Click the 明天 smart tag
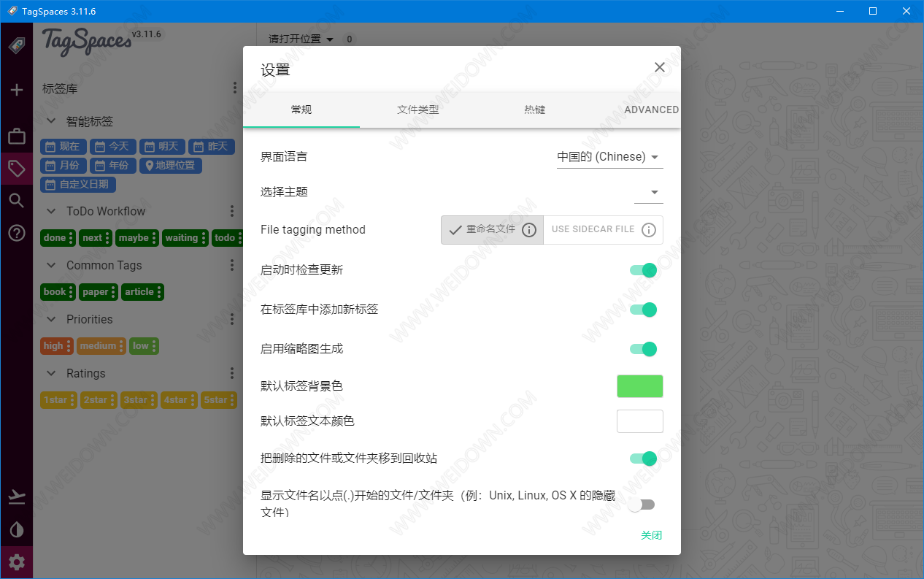Viewport: 924px width, 579px height. pyautogui.click(x=162, y=147)
